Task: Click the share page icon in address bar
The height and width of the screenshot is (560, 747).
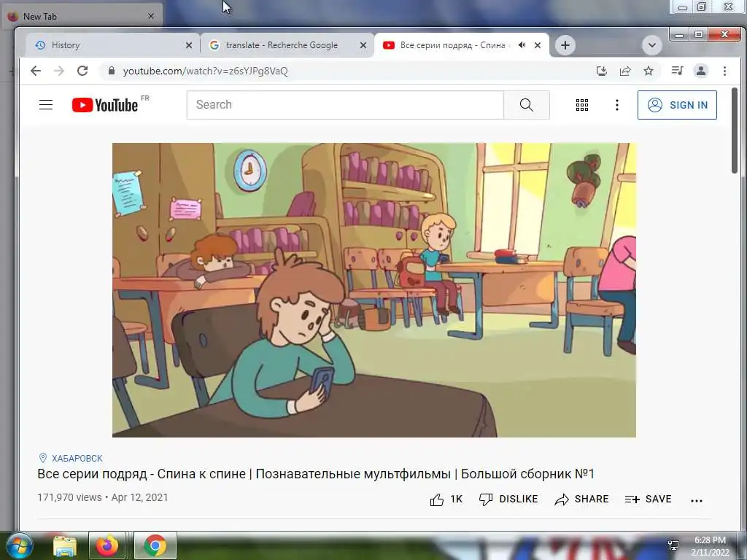Action: (x=625, y=71)
